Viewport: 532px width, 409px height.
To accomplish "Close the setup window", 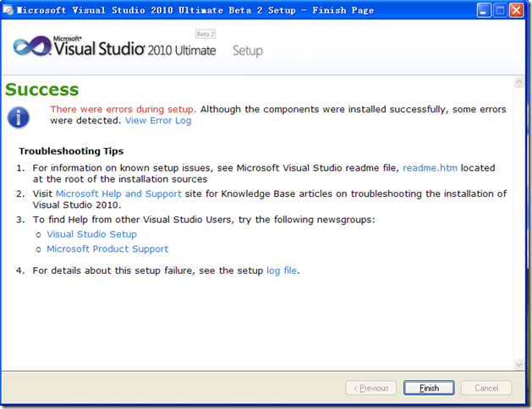I will tap(517, 10).
